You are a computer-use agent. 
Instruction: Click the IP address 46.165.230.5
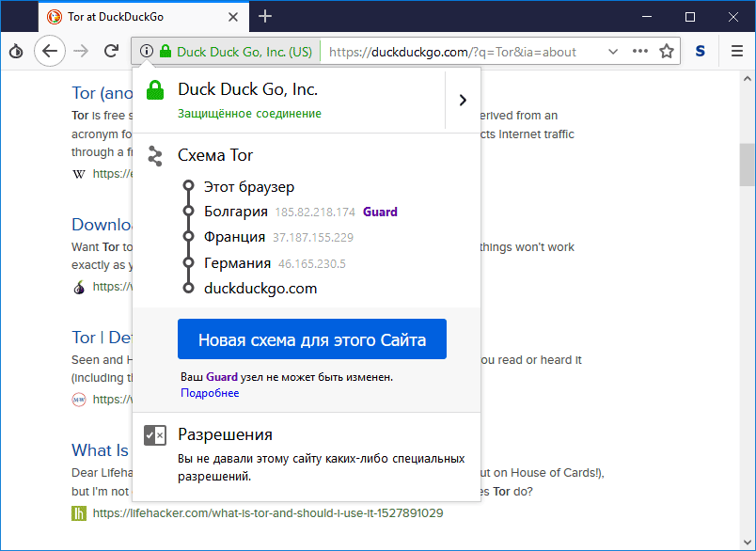pos(312,263)
